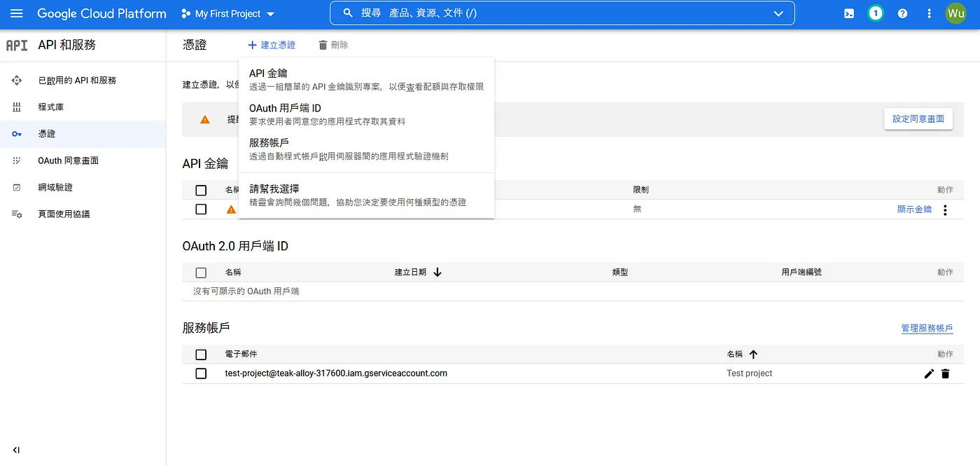Toggle select-all checkbox in 服務帳戶 table header
Screen dimensions: 980x466
coord(201,354)
